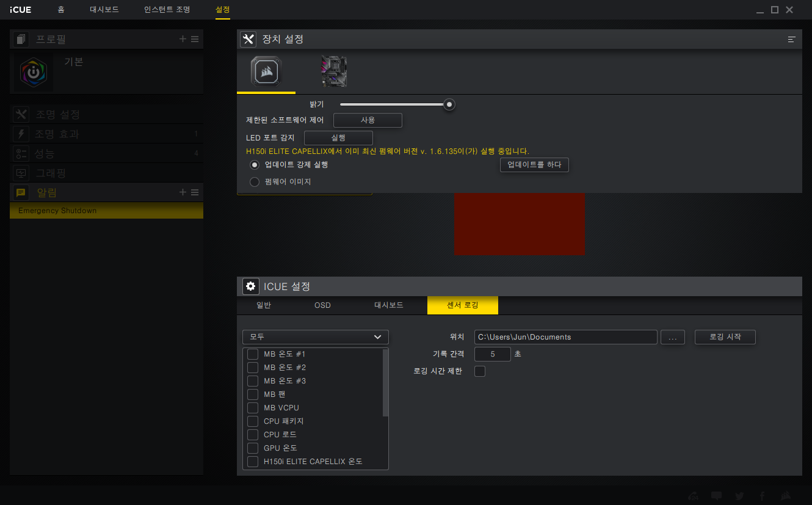The height and width of the screenshot is (505, 812).
Task: Switch to the OSD settings tab
Action: 322,305
